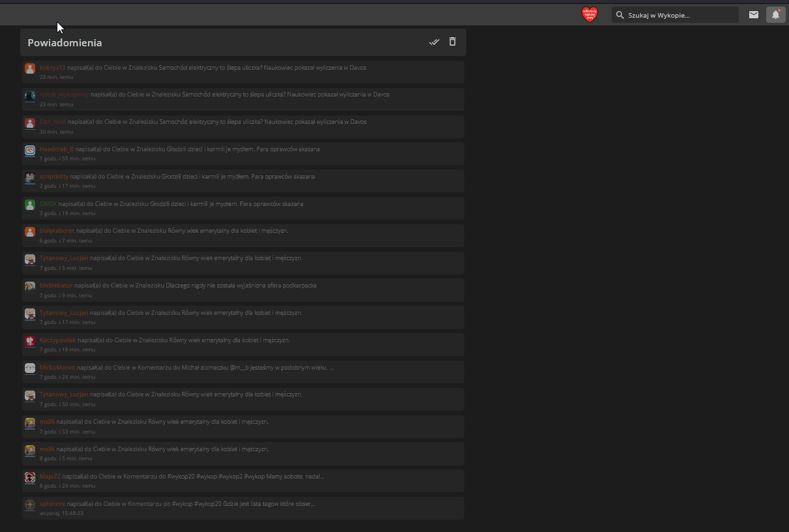
Task: Open Kaczypawlak's avatar
Action: coord(30,341)
